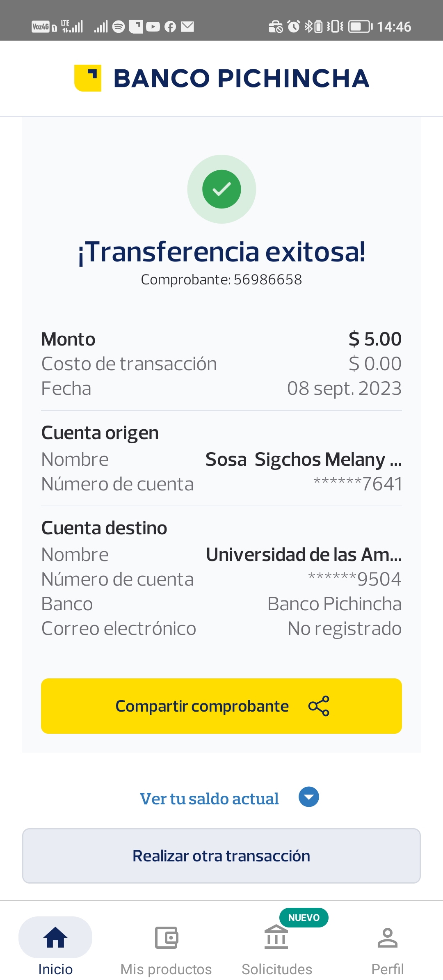Tap the home icon in bottom navigation

click(x=55, y=937)
